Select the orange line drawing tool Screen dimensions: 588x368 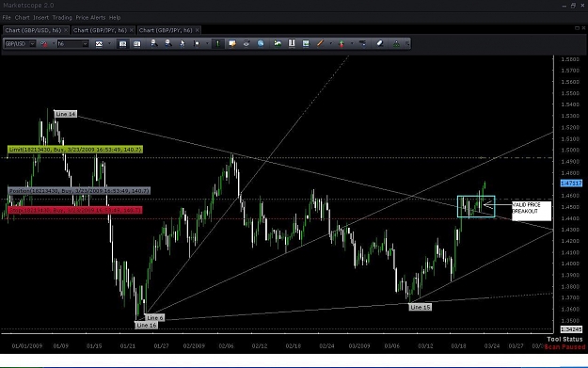320,44
